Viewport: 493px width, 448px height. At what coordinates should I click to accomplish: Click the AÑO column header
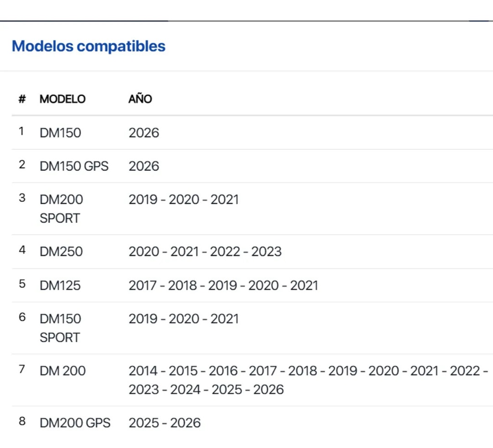click(140, 98)
